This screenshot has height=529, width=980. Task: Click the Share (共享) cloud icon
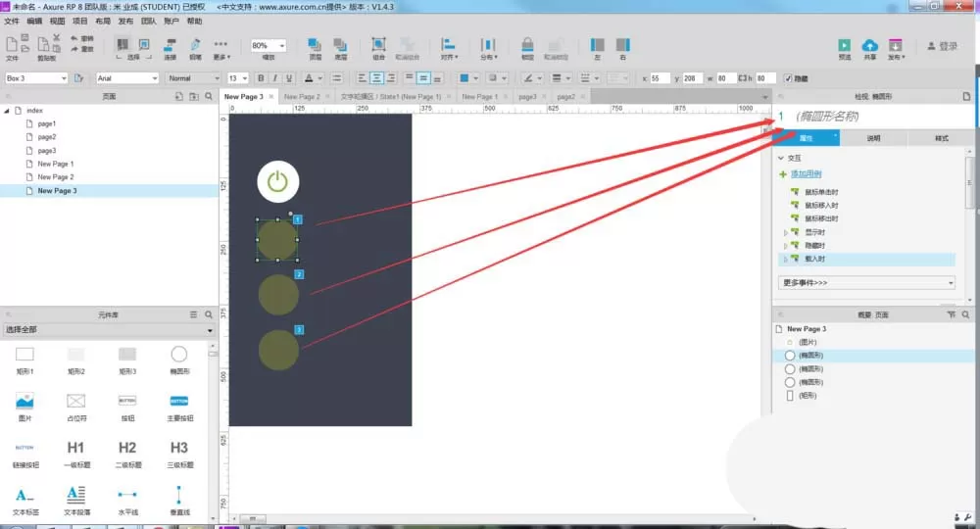(869, 46)
